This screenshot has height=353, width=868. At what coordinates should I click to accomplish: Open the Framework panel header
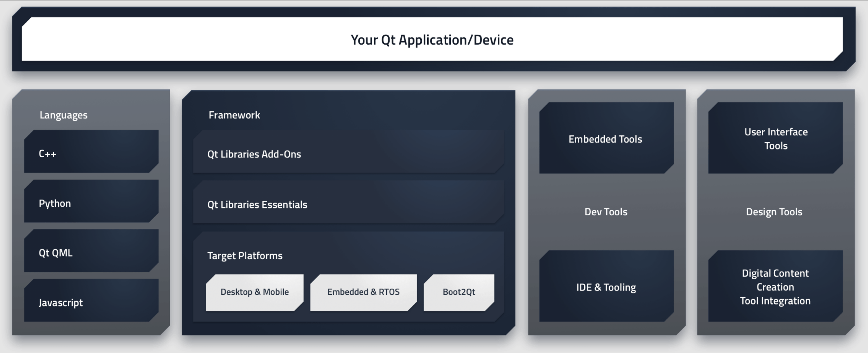pos(234,115)
